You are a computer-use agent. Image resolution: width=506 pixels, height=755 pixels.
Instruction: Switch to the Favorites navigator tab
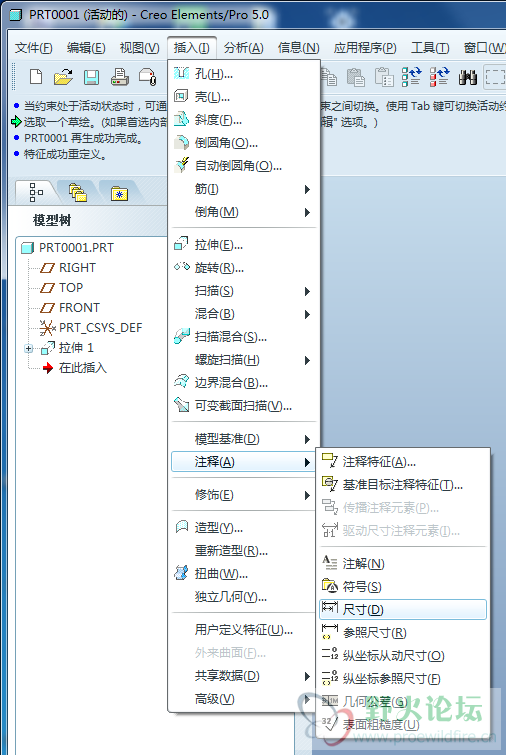coord(119,193)
